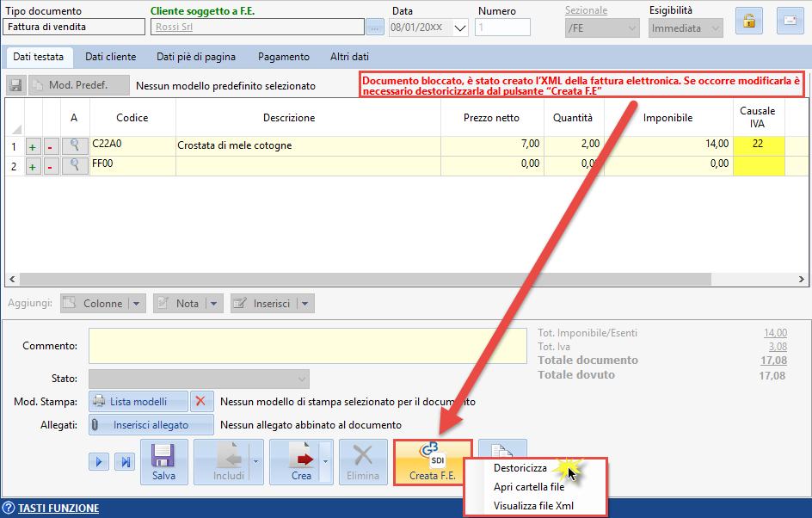Select Apri cartella file menu entry

click(529, 487)
